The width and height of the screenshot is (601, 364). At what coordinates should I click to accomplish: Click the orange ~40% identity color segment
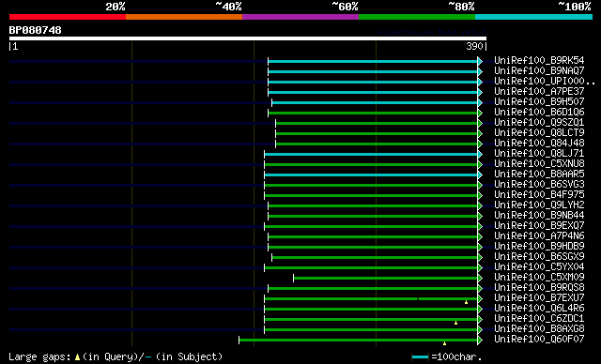coord(184,17)
